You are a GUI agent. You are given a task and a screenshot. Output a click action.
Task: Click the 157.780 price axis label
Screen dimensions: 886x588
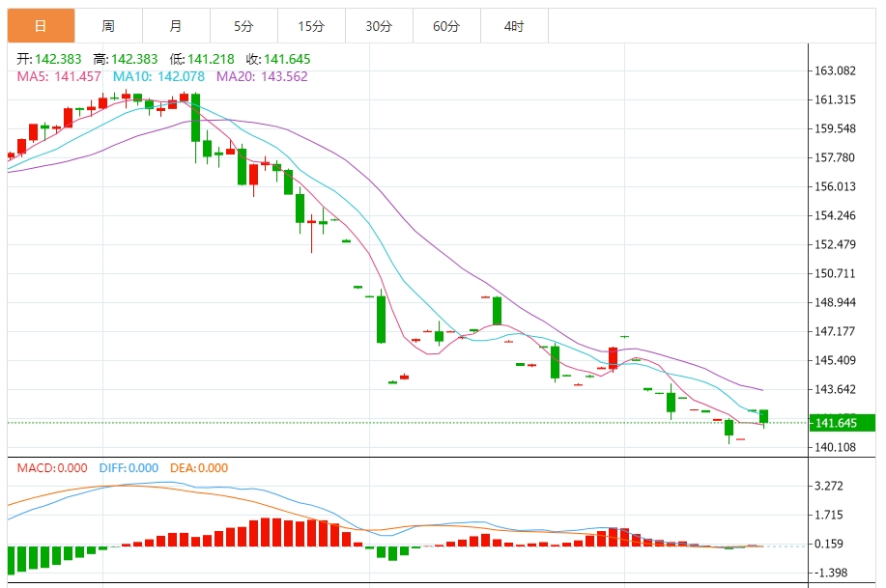coord(835,157)
